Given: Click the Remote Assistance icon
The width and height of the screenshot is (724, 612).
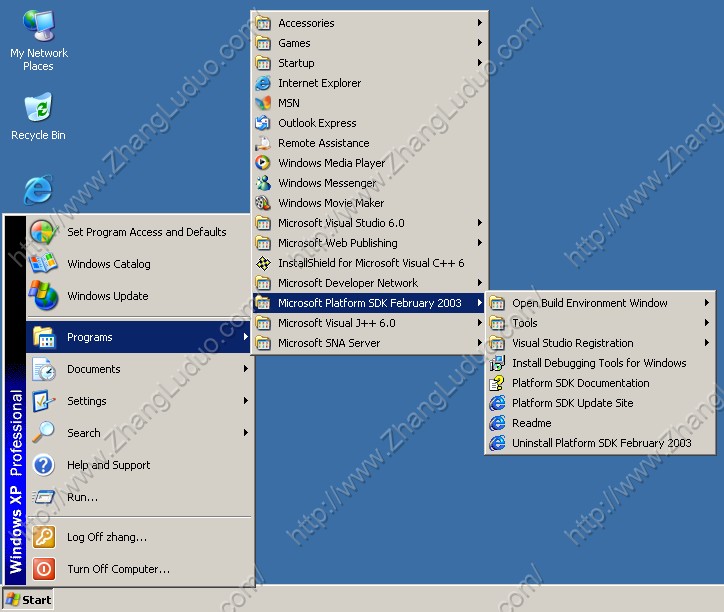Looking at the screenshot, I should 263,143.
